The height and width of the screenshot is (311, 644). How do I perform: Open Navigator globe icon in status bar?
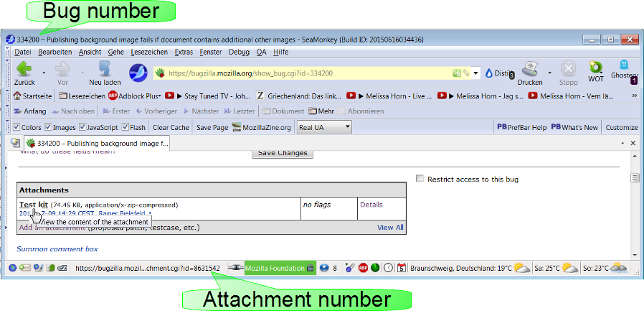click(x=13, y=268)
